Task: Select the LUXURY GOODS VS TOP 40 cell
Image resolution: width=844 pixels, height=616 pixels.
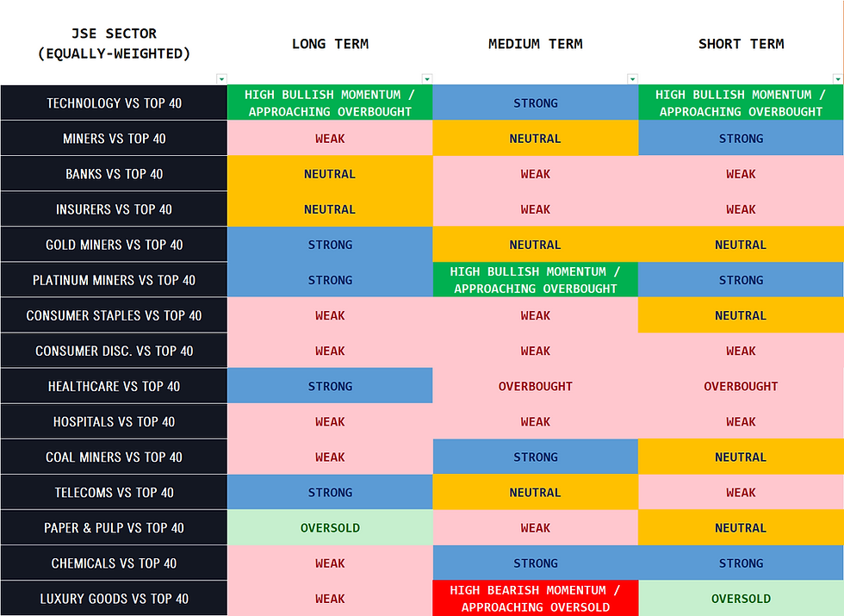Action: (x=114, y=599)
